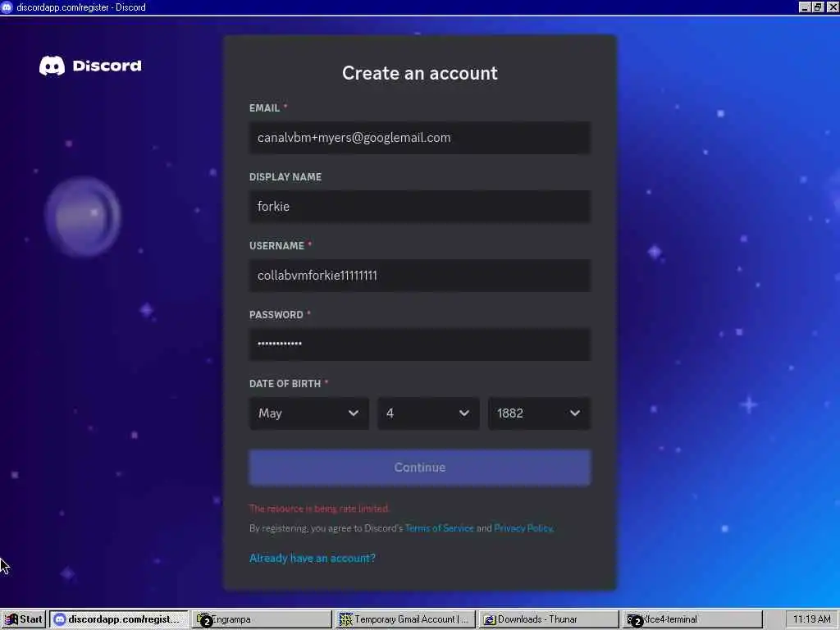840x630 pixels.
Task: Restore the Discord window size
Action: (x=818, y=7)
